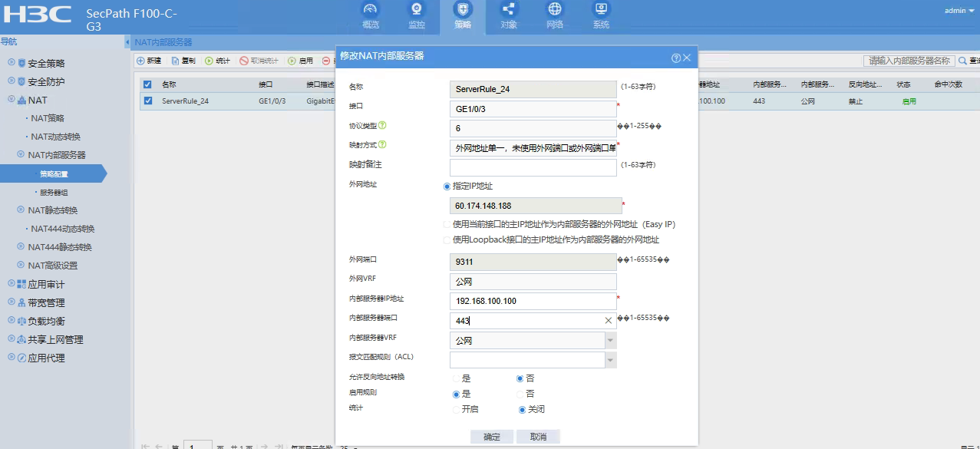Select 否 for 允许反向地址转换
Screen dimensions: 980x449
pyautogui.click(x=520, y=378)
